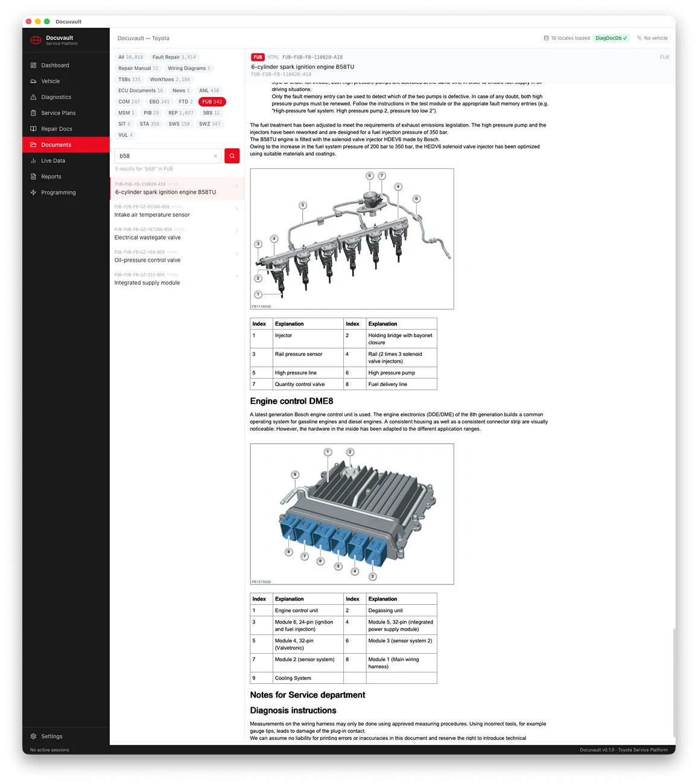Click the Vehicle car icon in sidebar
This screenshot has height=784, width=698.
[x=33, y=81]
